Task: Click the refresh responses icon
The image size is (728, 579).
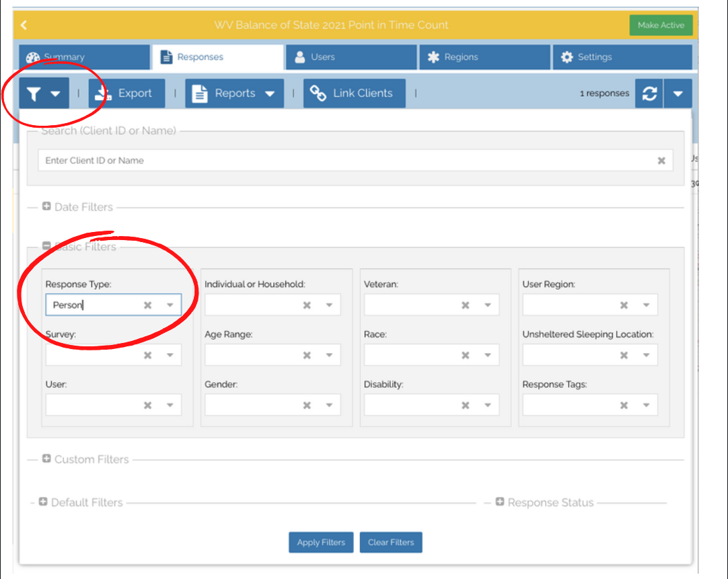Action: (x=649, y=93)
